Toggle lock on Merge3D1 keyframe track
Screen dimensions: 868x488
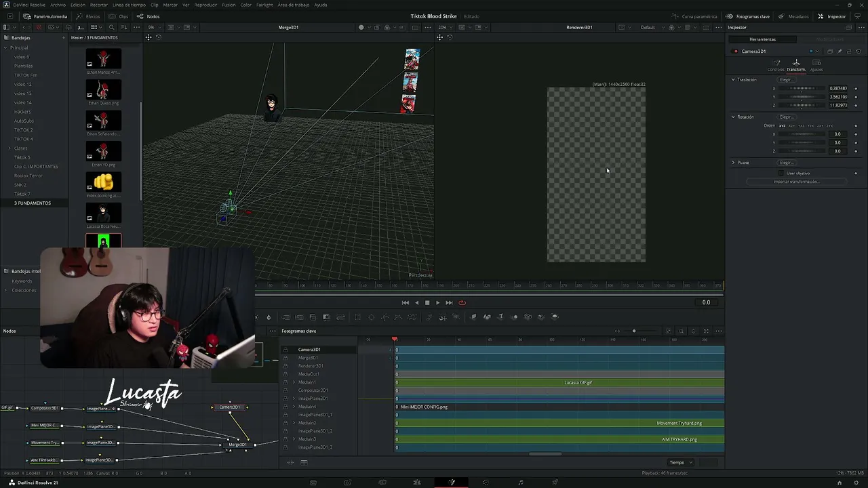pyautogui.click(x=285, y=358)
